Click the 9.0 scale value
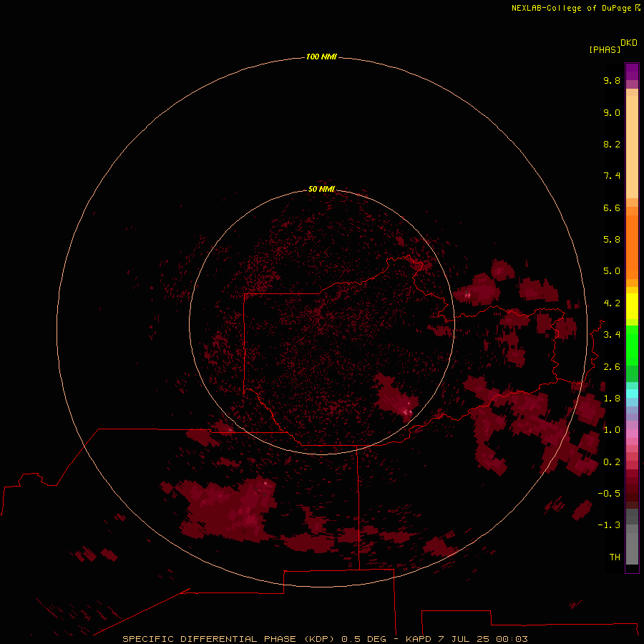Screen dimensions: 644x644 (x=612, y=112)
